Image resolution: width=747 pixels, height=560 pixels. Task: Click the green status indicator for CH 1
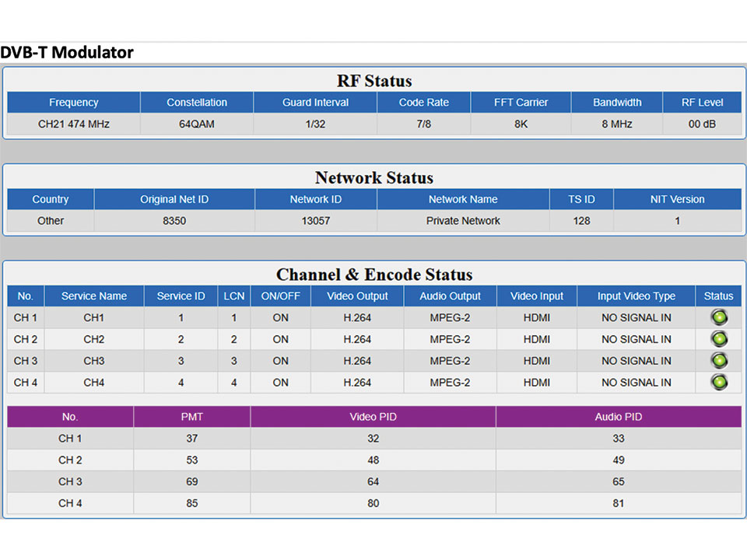719,317
